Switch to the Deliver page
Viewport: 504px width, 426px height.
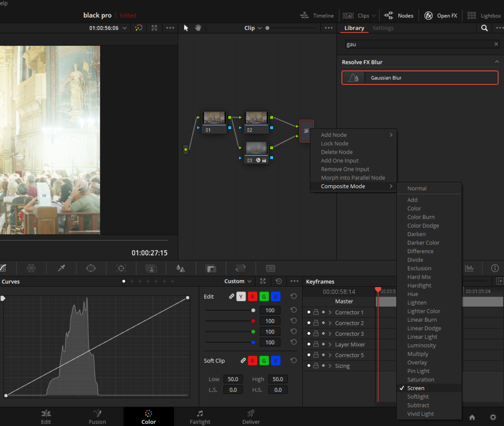pos(251,417)
